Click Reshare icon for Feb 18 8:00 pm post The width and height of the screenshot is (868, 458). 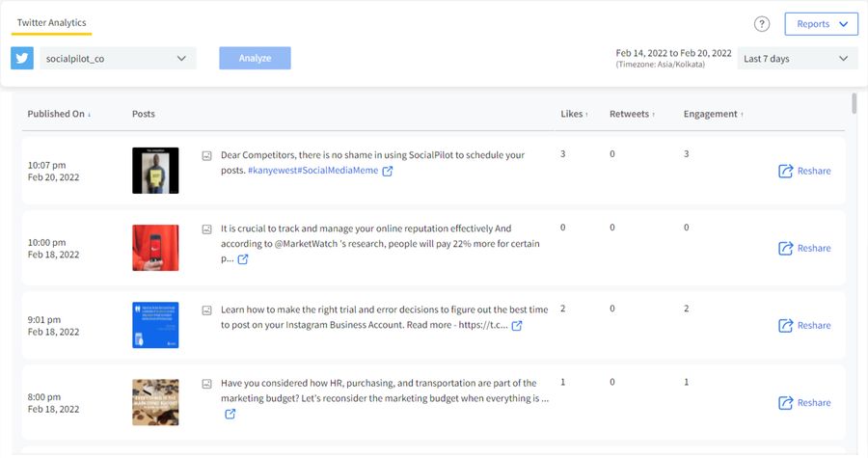click(785, 403)
